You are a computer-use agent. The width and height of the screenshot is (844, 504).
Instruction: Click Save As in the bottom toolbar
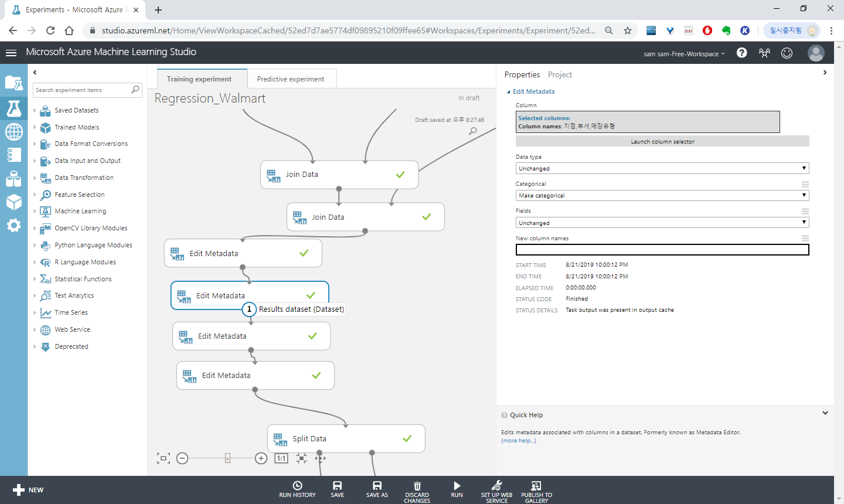[x=377, y=489]
